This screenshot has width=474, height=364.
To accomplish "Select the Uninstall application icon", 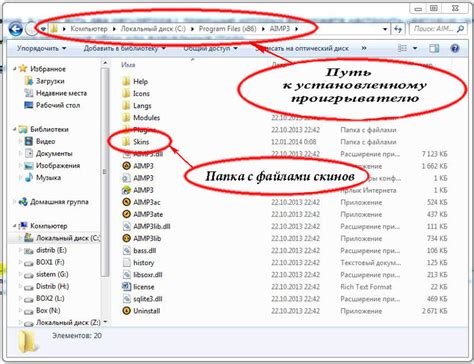I will point(126,311).
